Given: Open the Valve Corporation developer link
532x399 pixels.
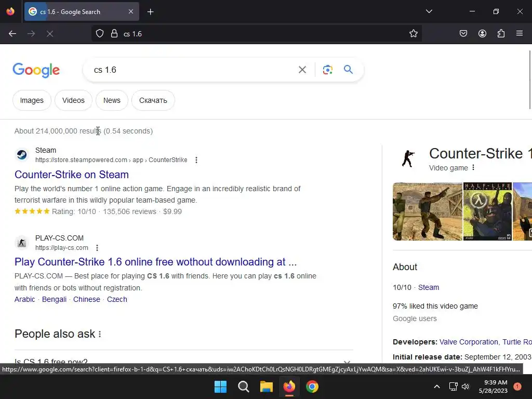Looking at the screenshot, I should 469,342.
